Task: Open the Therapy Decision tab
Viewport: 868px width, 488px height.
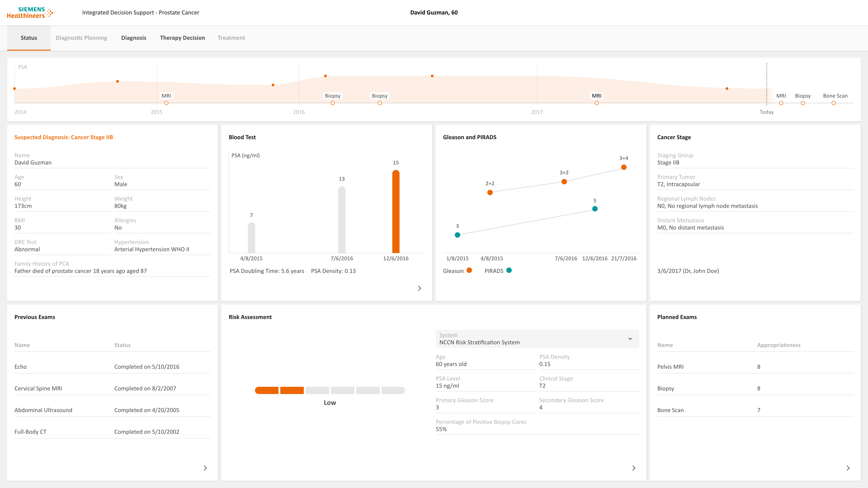Action: coord(182,38)
